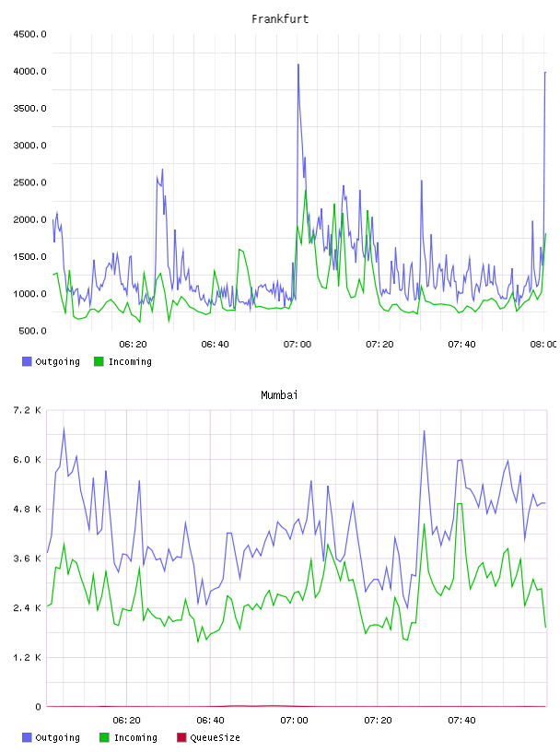Viewport: 560px width, 752px height.
Task: Click the 6.0 K y-axis label in Mumbai chart
Action: pos(27,460)
